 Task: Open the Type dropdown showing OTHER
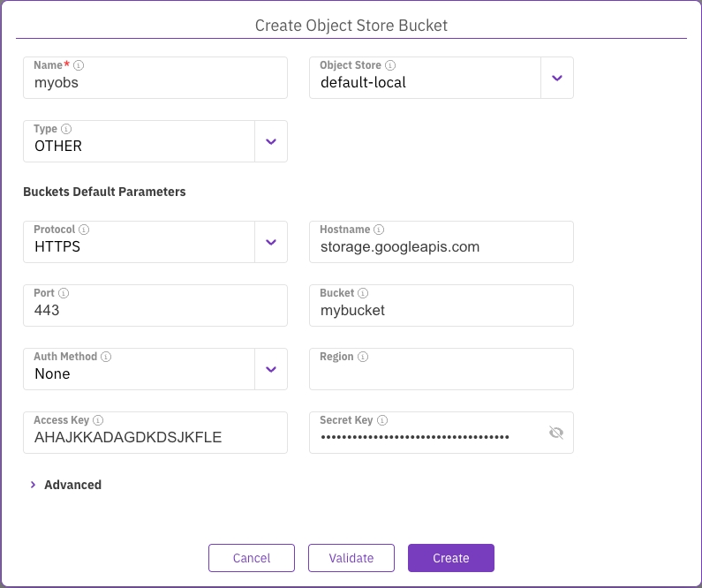(271, 141)
